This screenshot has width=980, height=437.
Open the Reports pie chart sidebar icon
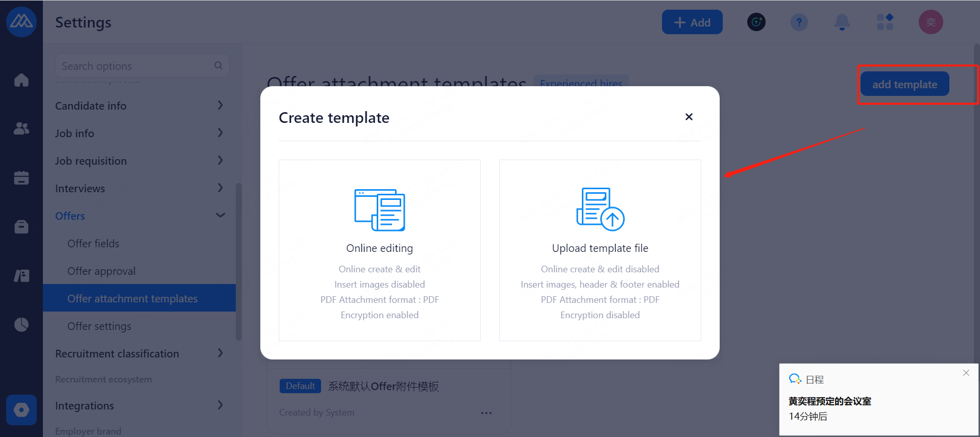click(21, 324)
